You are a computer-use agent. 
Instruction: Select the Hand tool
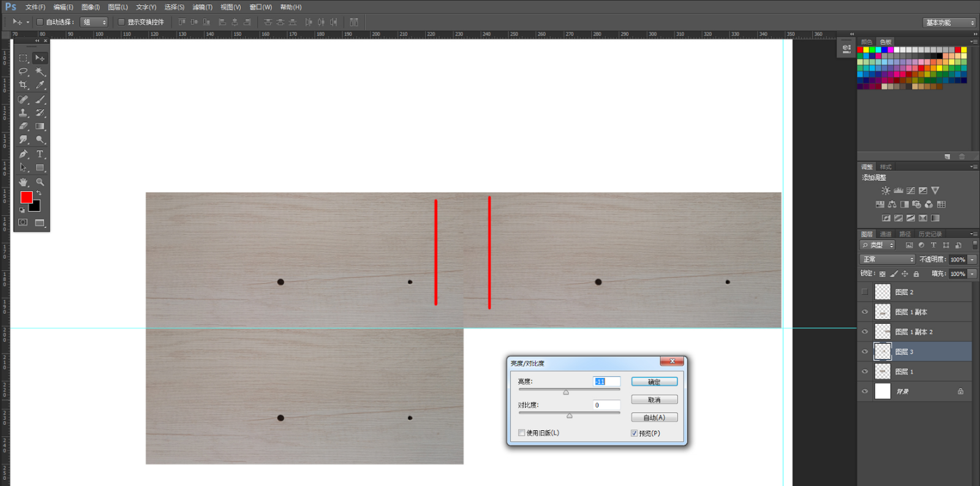click(23, 182)
